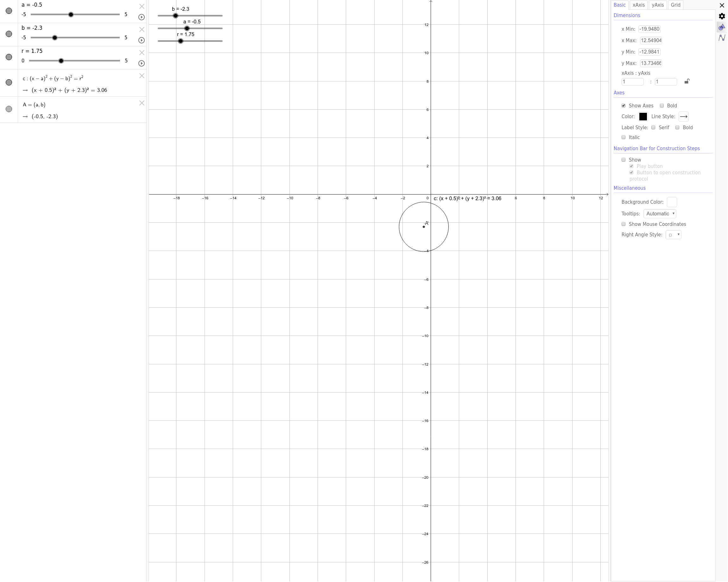Image resolution: width=728 pixels, height=582 pixels.
Task: Pick the axes Color swatch
Action: tap(643, 117)
